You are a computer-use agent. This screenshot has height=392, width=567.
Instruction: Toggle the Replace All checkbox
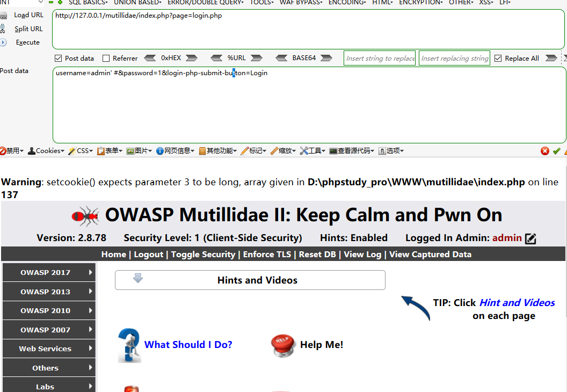pyautogui.click(x=498, y=58)
